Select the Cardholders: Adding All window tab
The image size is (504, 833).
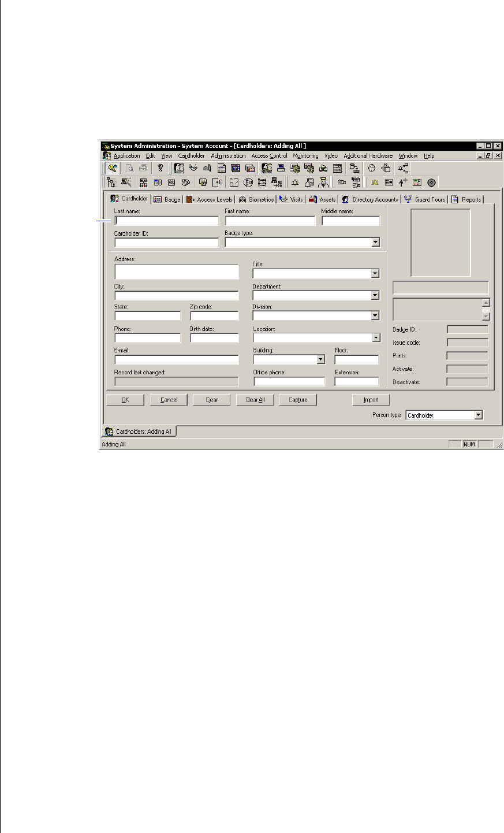point(139,432)
